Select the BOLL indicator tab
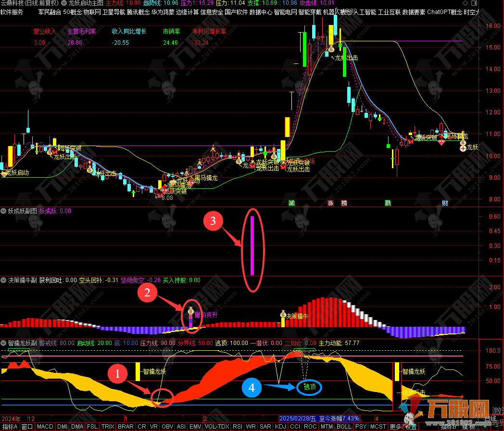Screen dimensions: 504x431 pos(344,427)
